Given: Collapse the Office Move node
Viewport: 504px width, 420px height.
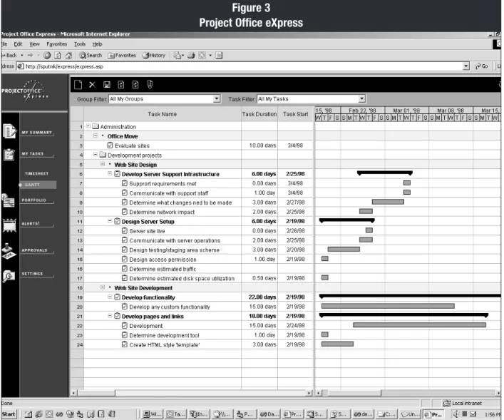Looking at the screenshot, I should click(96, 135).
